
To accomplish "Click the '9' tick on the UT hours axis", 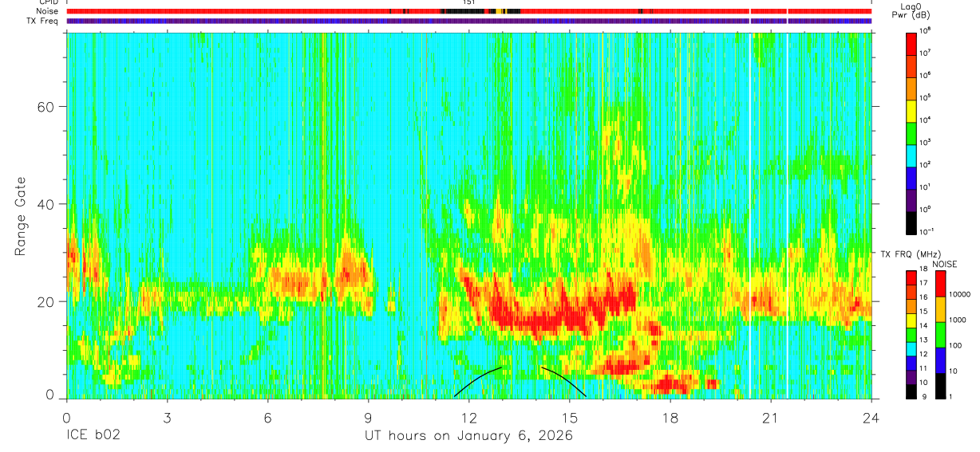I will [x=369, y=417].
